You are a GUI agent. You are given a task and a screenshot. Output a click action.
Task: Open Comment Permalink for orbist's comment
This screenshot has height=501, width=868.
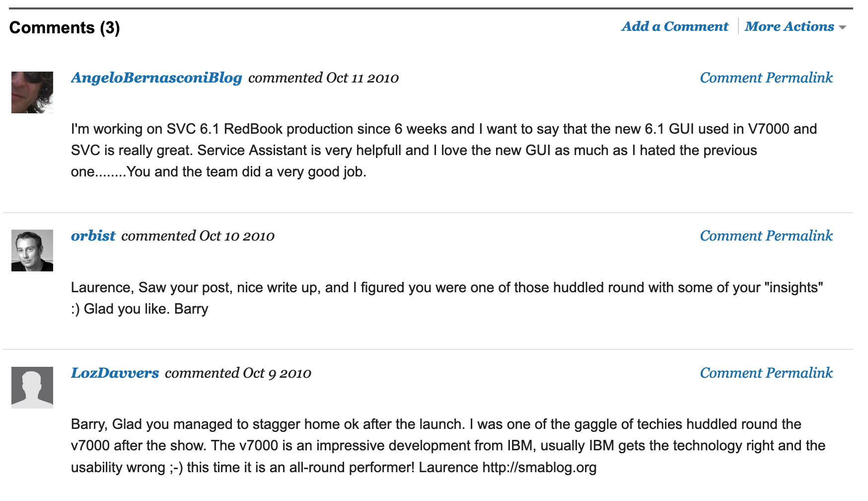tap(766, 236)
